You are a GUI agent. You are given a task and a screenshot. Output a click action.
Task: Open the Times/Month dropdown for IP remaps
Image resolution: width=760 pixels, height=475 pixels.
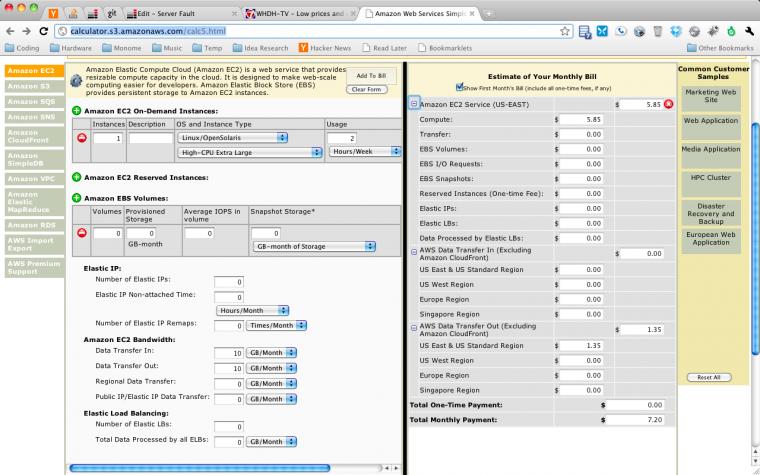pos(276,325)
